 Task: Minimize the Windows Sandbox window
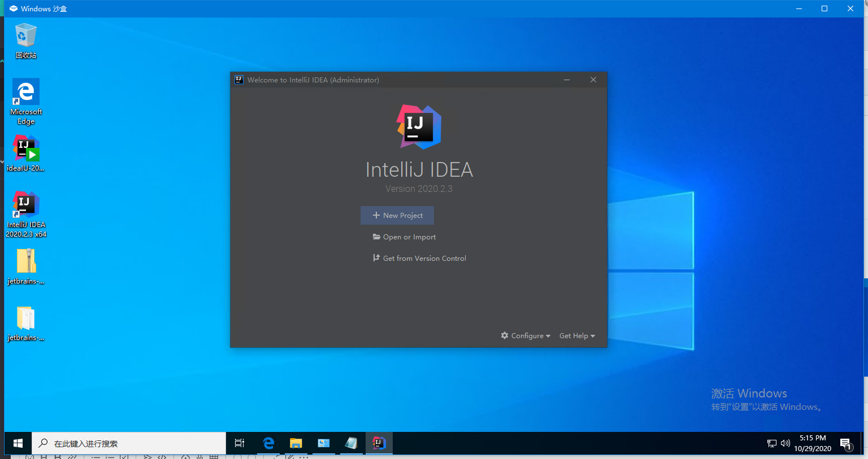pyautogui.click(x=799, y=8)
